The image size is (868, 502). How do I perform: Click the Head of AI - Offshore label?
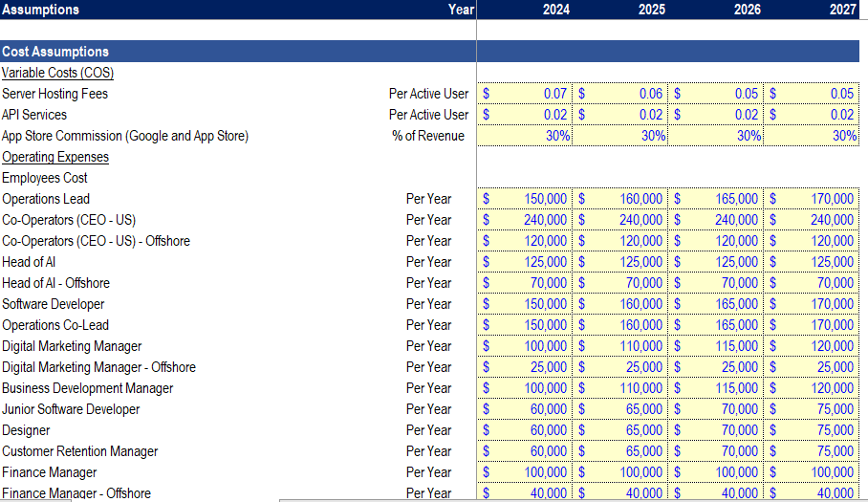click(55, 283)
